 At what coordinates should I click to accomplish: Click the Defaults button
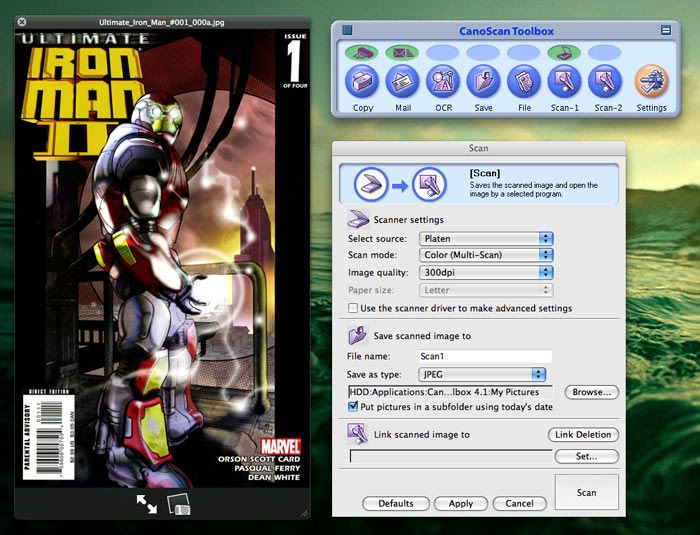[396, 503]
